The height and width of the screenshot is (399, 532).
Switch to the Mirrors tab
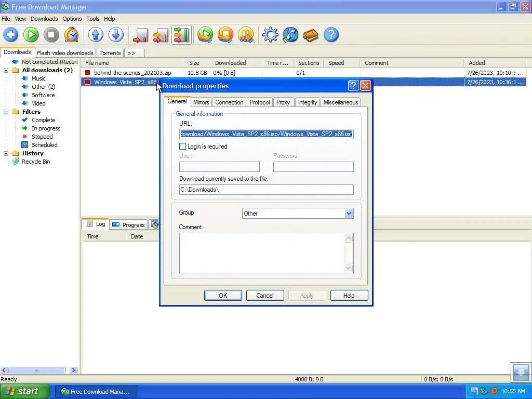point(201,102)
